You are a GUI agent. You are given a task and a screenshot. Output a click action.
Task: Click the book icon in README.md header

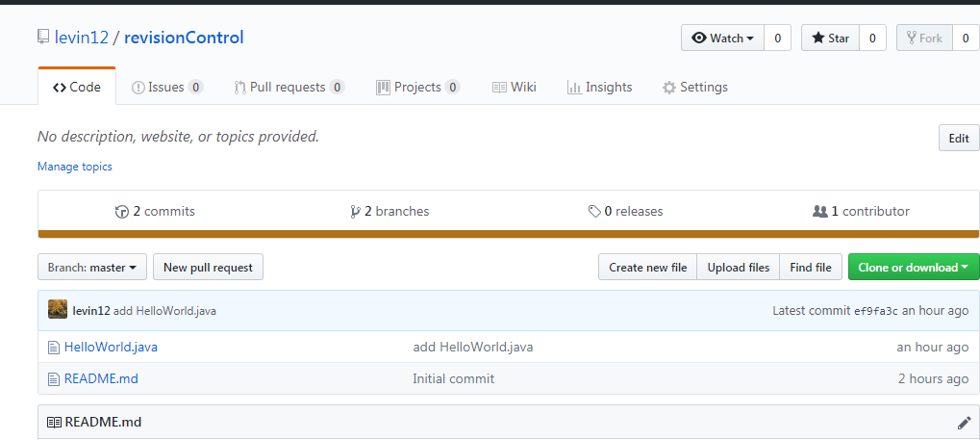tap(55, 423)
